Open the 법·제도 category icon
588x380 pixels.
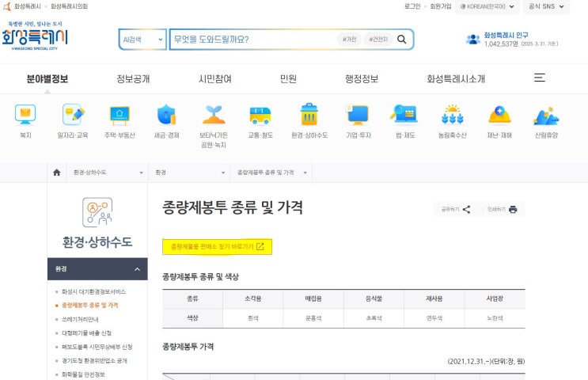tap(404, 114)
